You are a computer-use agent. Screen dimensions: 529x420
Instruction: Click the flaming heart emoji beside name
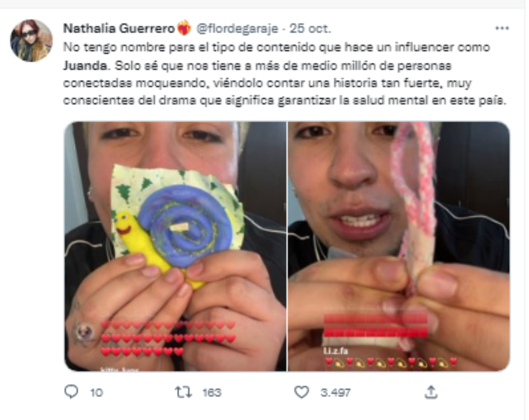(x=184, y=28)
